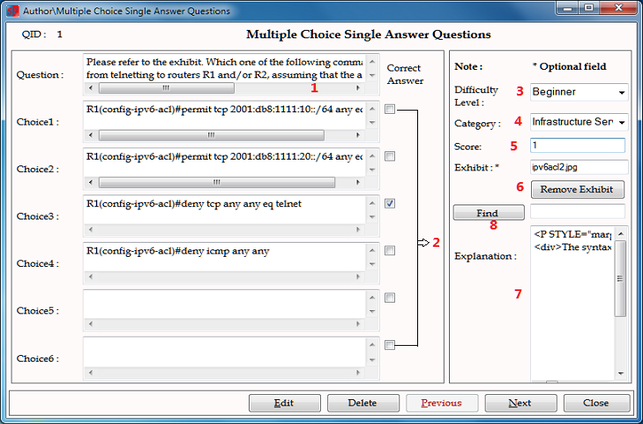Focus the Exhibit filename field
This screenshot has height=424, width=643.
coord(579,167)
